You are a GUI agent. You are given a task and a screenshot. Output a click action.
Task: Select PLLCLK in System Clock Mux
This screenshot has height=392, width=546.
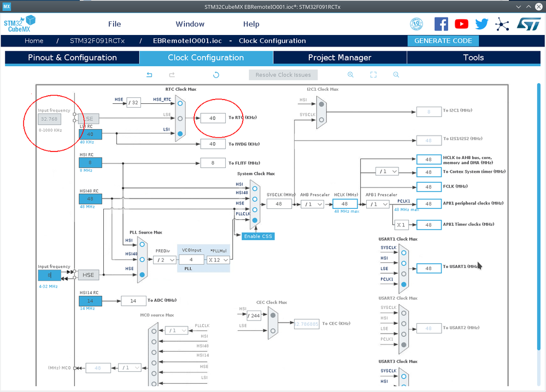pos(255,220)
